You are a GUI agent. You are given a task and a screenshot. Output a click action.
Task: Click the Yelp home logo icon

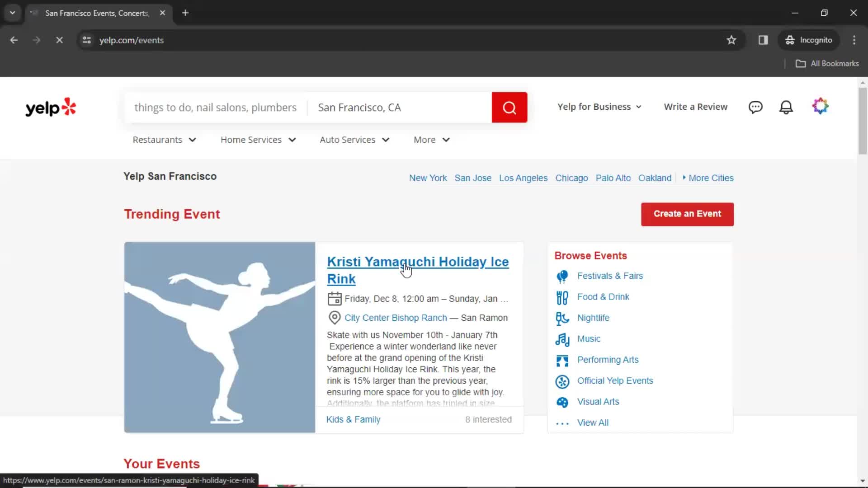(51, 107)
